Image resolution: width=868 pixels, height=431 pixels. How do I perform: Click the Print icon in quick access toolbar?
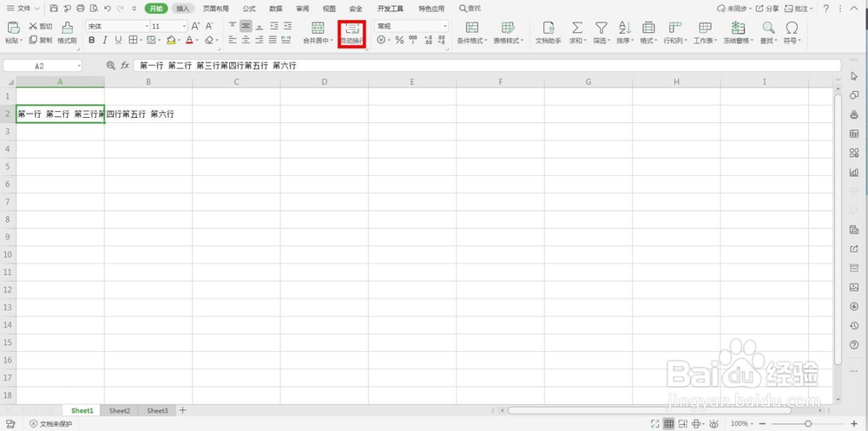pyautogui.click(x=80, y=9)
